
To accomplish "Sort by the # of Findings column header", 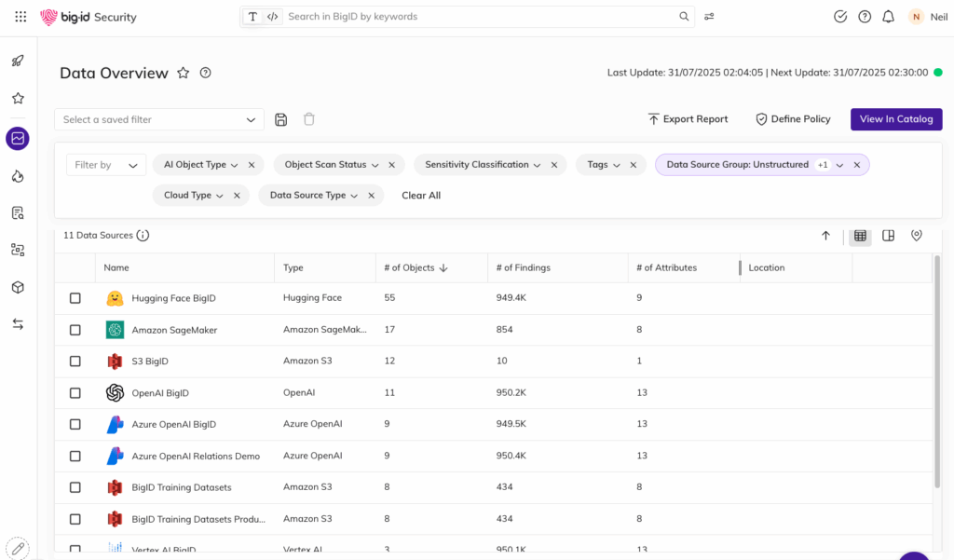I will [523, 267].
